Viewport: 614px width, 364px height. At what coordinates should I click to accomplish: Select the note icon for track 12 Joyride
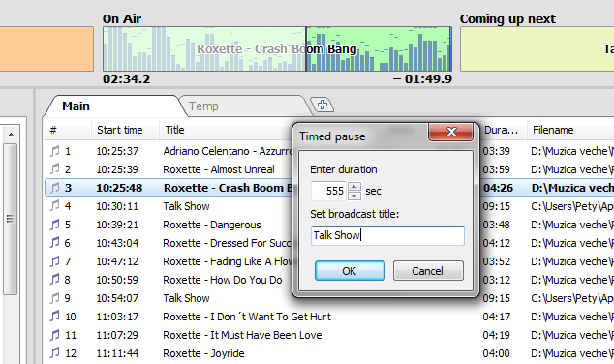[55, 353]
